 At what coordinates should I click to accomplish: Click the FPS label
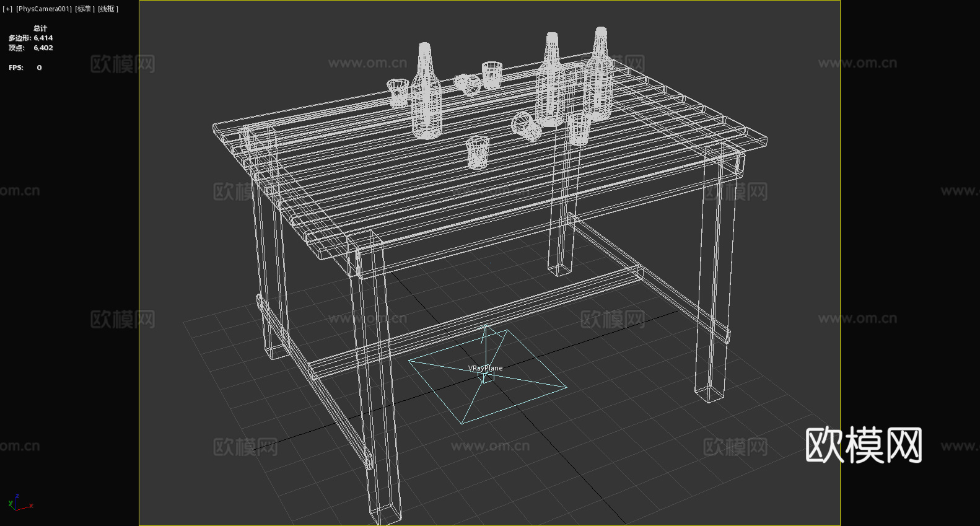[16, 68]
